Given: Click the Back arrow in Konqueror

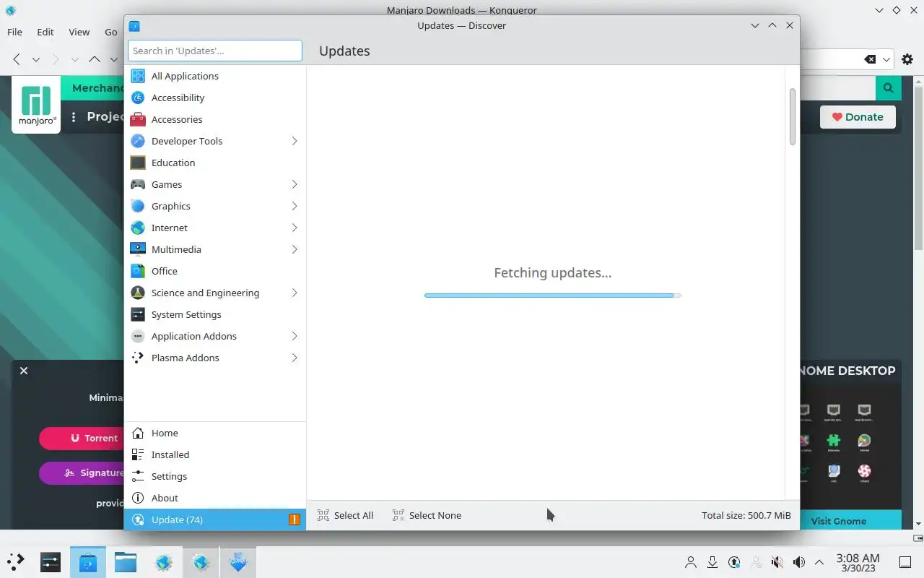Looking at the screenshot, I should 17,59.
